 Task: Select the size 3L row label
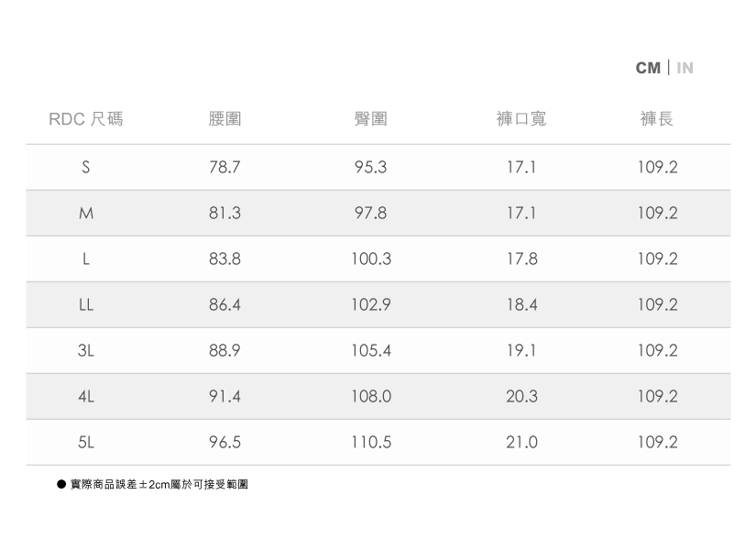[x=85, y=351]
